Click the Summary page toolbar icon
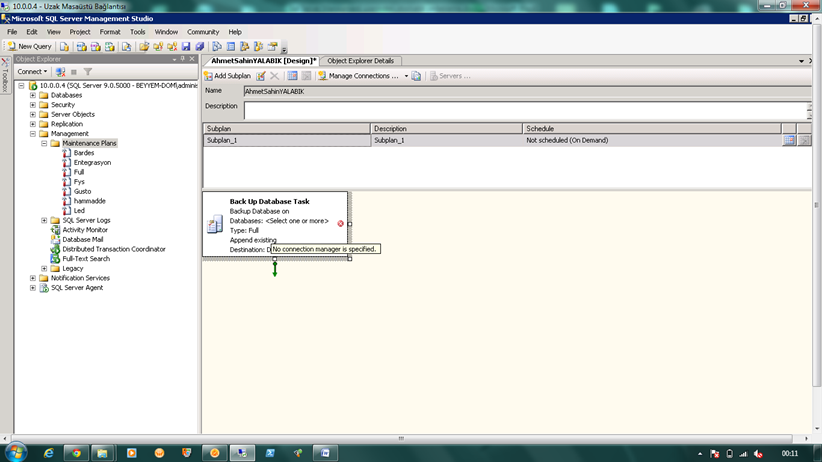 pyautogui.click(x=231, y=47)
